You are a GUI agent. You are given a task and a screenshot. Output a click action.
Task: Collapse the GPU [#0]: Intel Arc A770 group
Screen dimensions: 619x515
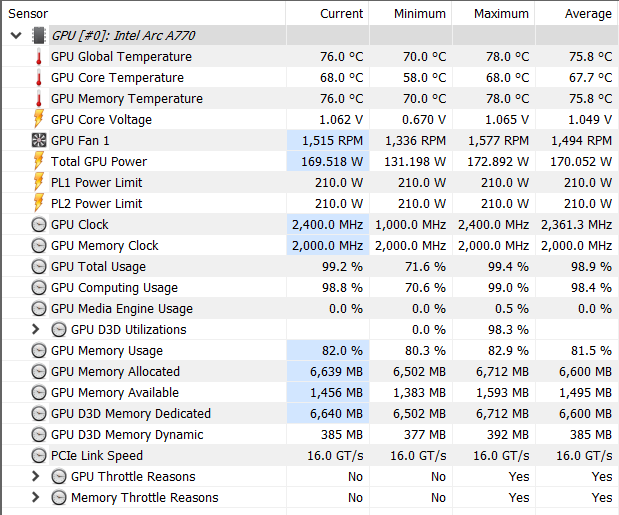pos(16,36)
